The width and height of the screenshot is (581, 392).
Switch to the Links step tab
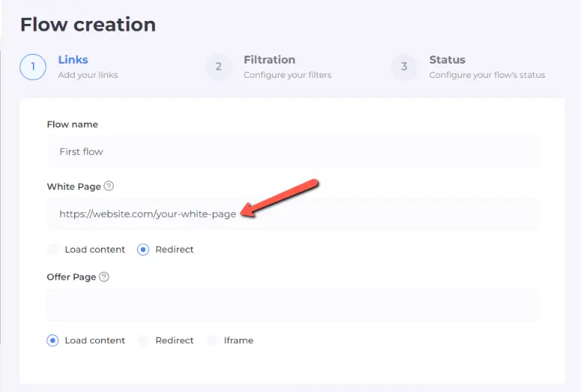pos(73,60)
